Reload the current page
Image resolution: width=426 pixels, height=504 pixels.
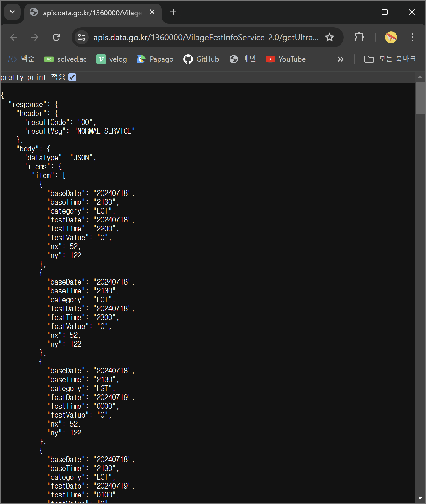point(56,37)
